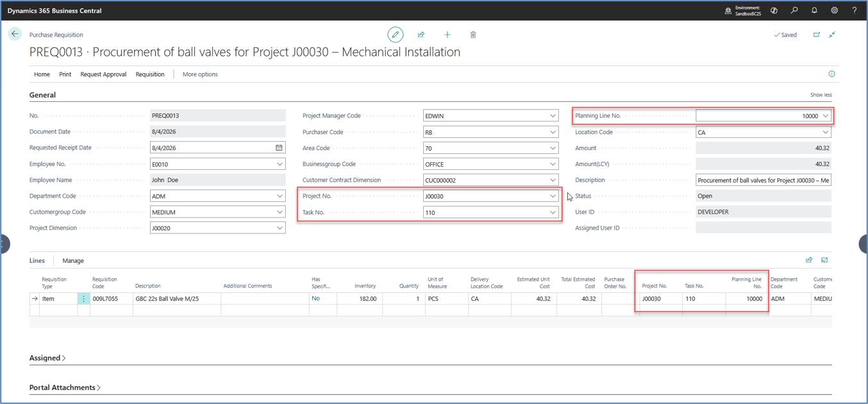The image size is (868, 404).
Task: Open Planning Line No. dropdown
Action: pos(826,116)
